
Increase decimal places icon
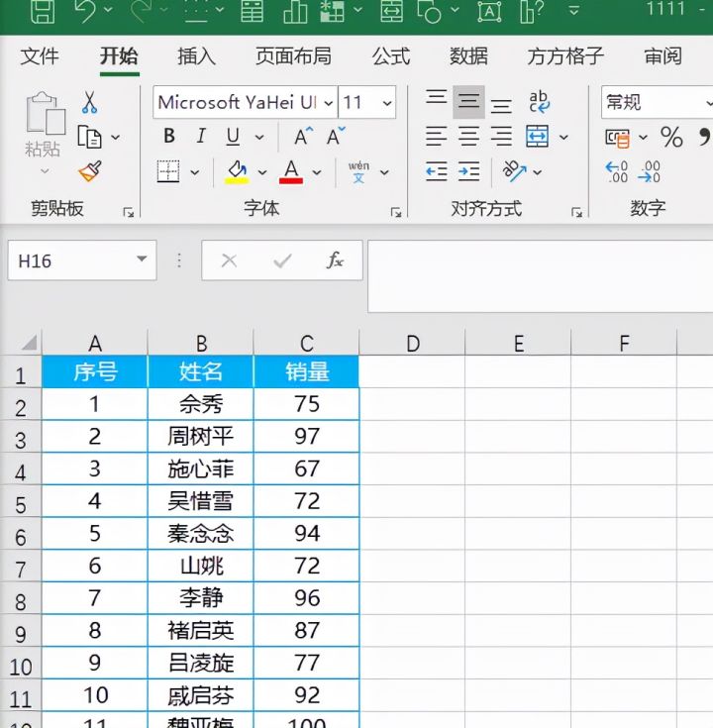[617, 171]
